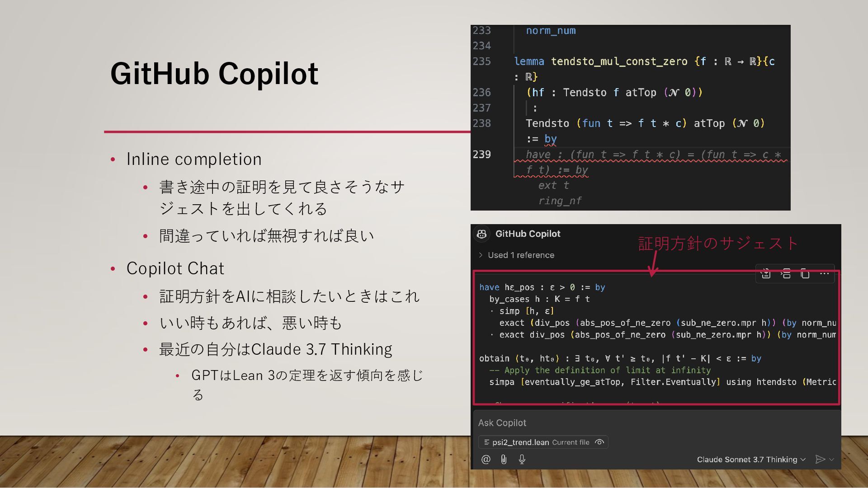Click the Copilot Chat bullet
The width and height of the screenshot is (868, 488).
click(175, 268)
